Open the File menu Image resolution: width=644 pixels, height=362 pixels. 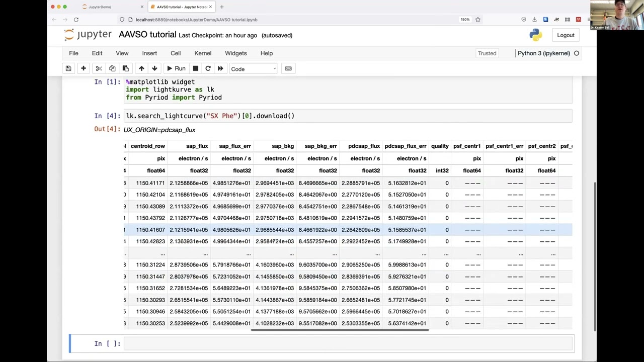(73, 53)
